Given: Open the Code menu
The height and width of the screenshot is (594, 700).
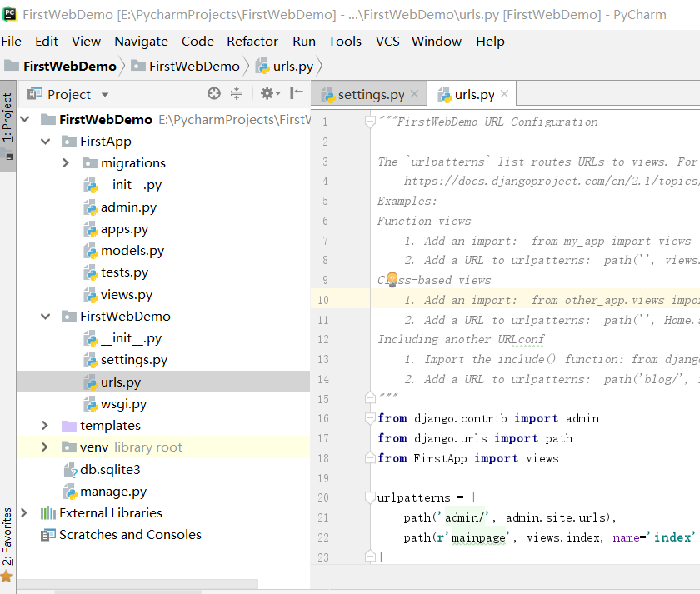Looking at the screenshot, I should [197, 42].
